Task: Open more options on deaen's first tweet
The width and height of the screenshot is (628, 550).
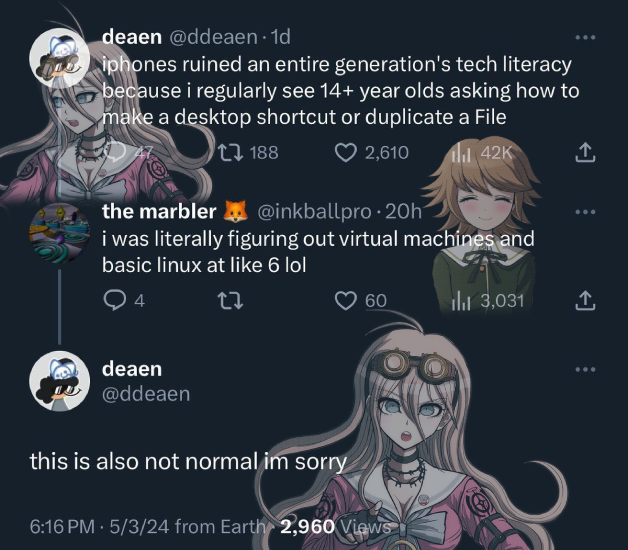Action: (x=585, y=37)
